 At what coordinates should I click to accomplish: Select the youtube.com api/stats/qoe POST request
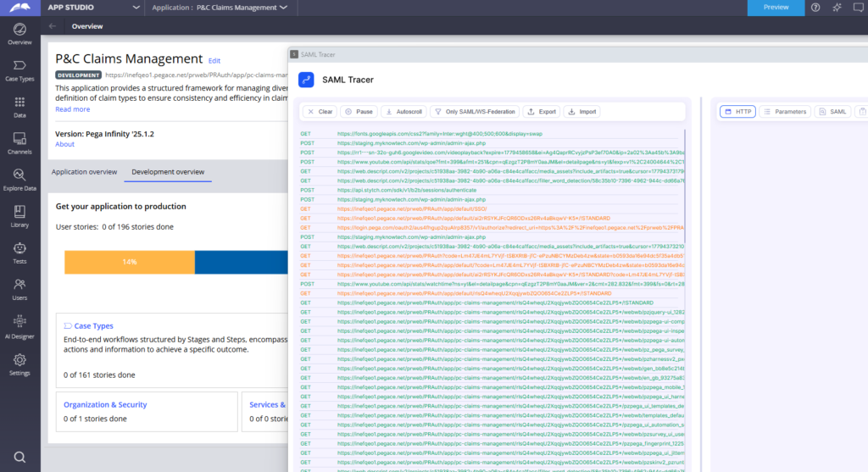[x=492, y=162]
